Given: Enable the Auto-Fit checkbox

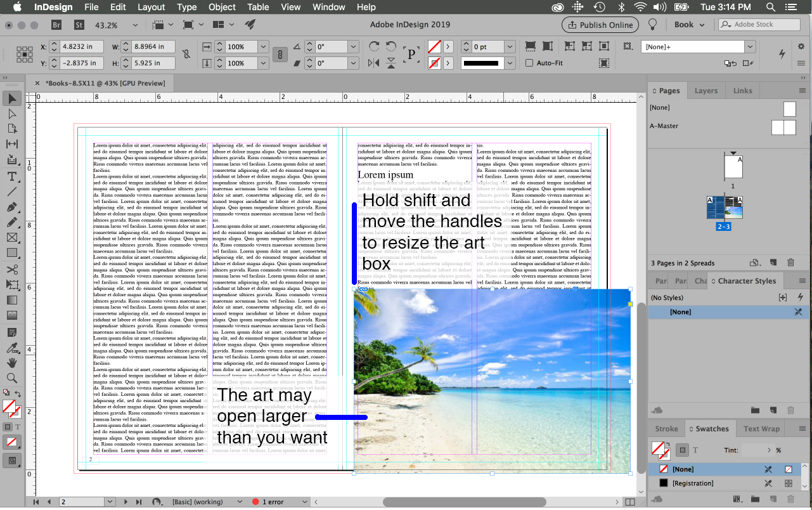Looking at the screenshot, I should tap(529, 63).
